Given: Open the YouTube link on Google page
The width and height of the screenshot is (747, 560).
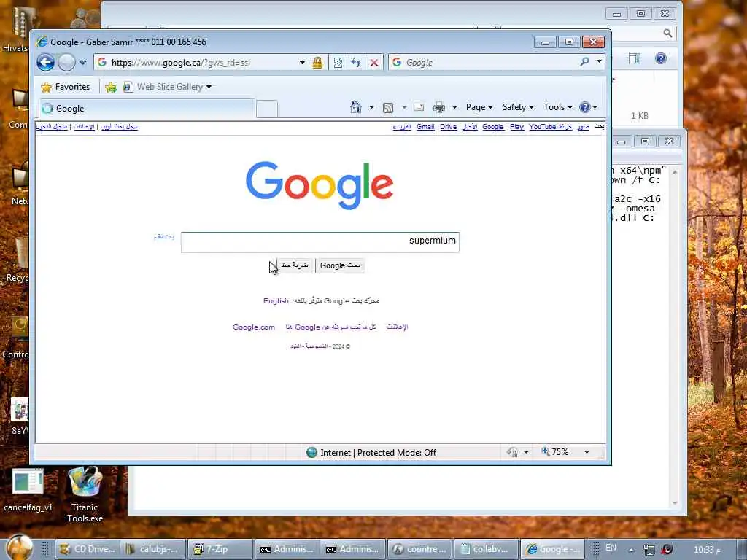Looking at the screenshot, I should coord(542,127).
